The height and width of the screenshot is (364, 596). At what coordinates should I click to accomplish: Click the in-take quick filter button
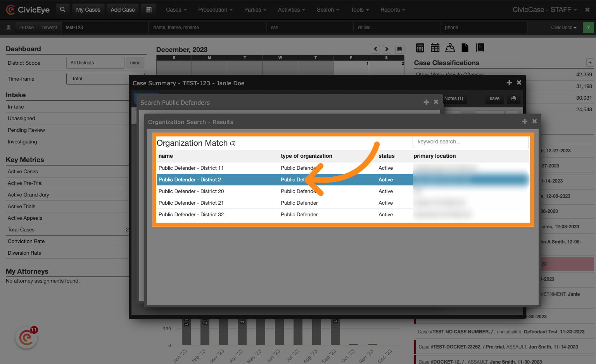[26, 28]
